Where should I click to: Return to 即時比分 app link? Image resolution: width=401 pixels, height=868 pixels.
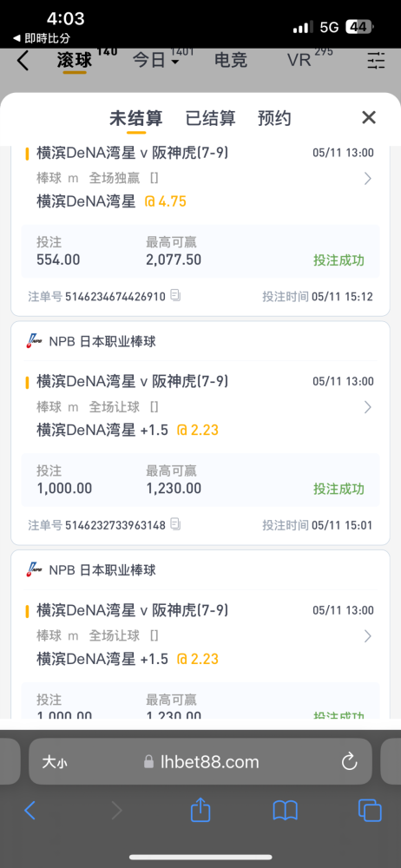[41, 38]
